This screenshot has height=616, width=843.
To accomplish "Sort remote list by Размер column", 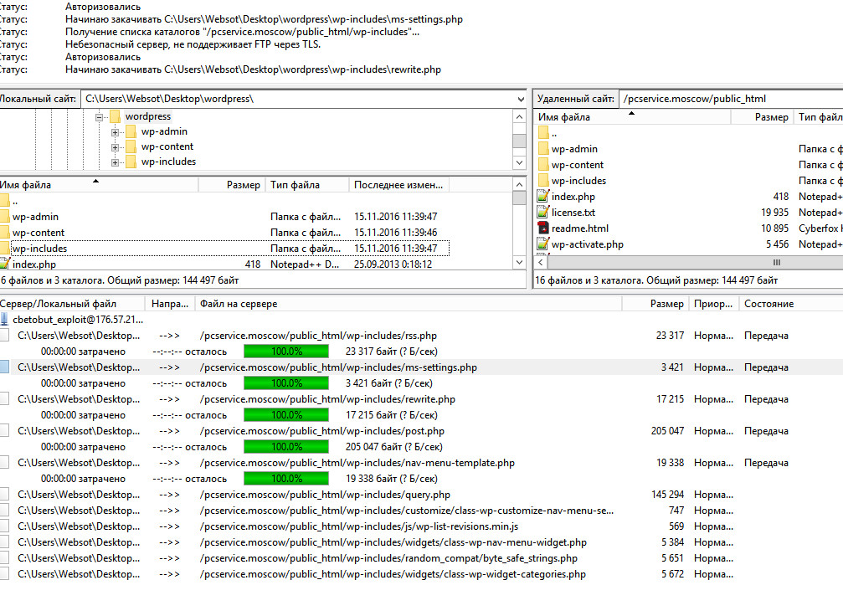I will point(762,117).
